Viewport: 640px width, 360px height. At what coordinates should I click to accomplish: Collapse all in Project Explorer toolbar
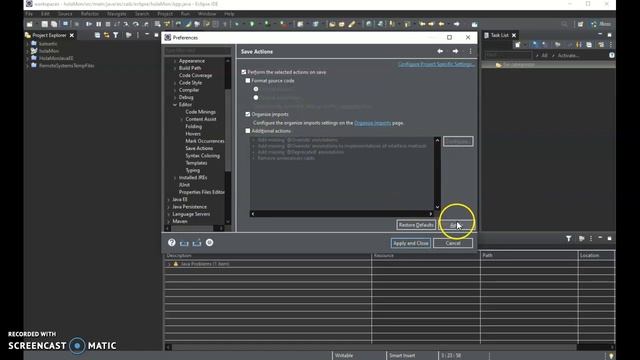click(97, 35)
